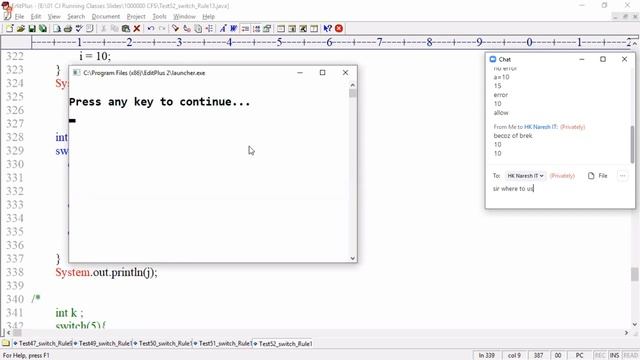
Task: Click the editor horizontal scroll-left arrow
Action: [x=9, y=333]
